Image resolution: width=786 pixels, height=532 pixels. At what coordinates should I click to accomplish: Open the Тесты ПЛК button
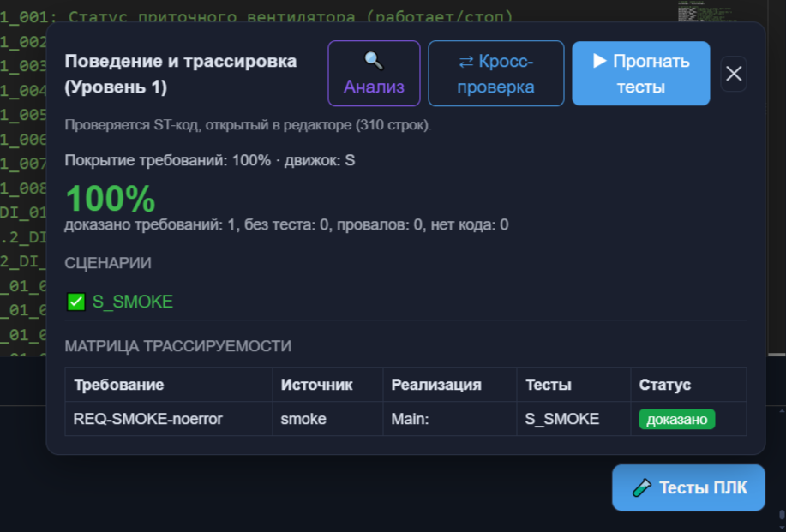click(x=688, y=487)
